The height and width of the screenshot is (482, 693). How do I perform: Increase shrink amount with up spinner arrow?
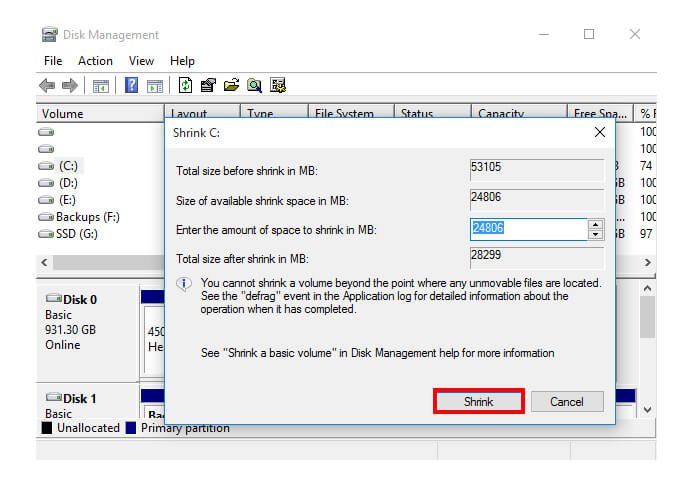coord(596,224)
